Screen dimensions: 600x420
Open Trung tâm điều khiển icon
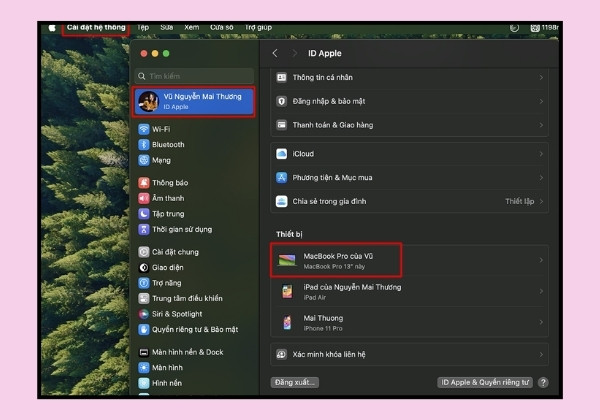pos(143,298)
